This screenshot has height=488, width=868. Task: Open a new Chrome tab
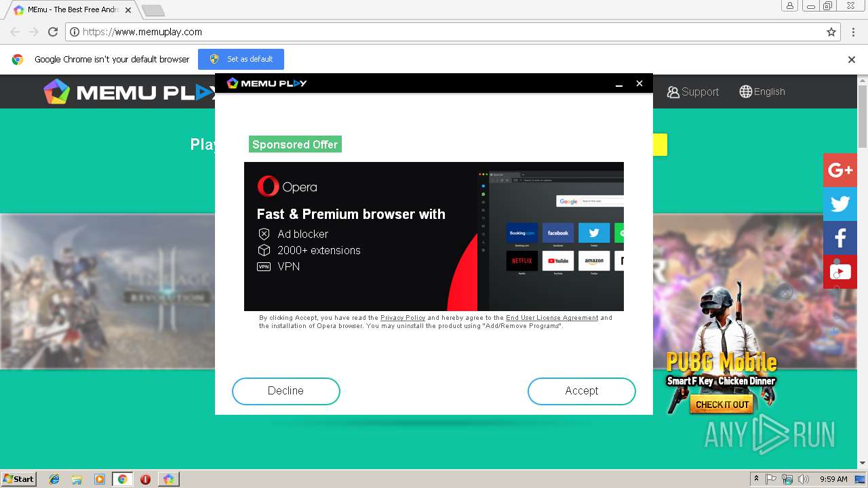click(153, 11)
